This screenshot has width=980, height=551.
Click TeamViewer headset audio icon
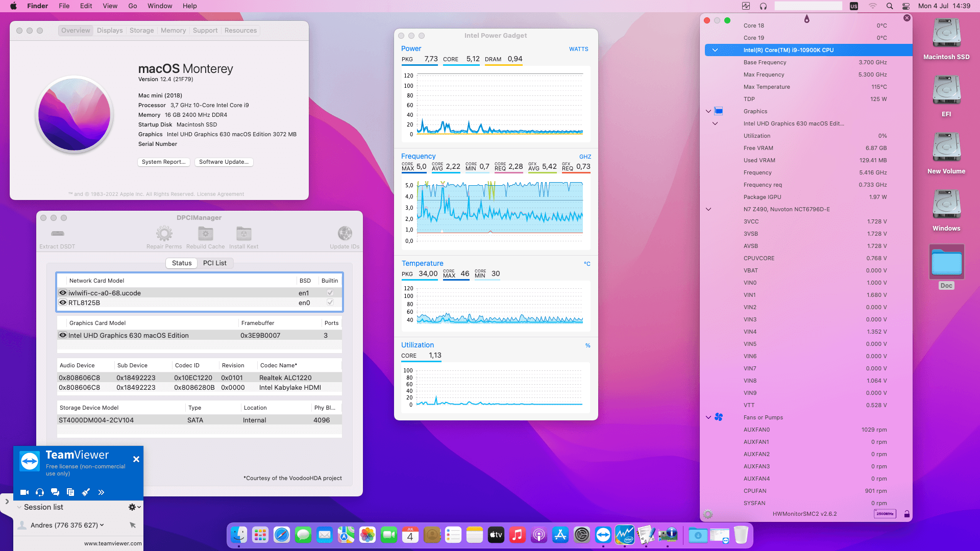[40, 492]
